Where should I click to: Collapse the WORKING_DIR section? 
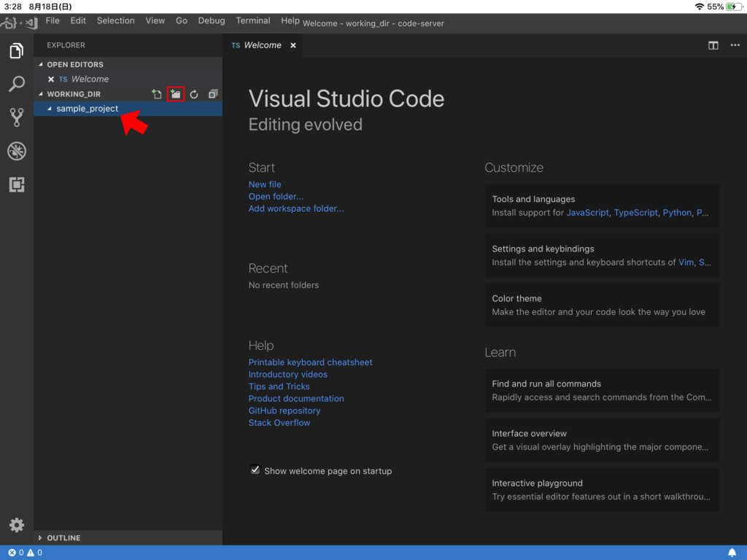click(41, 94)
